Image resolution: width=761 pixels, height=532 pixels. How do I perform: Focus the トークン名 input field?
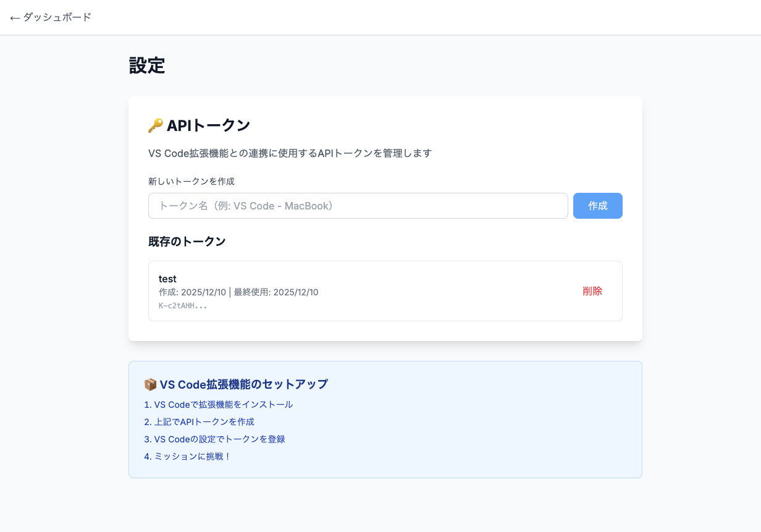pos(358,206)
